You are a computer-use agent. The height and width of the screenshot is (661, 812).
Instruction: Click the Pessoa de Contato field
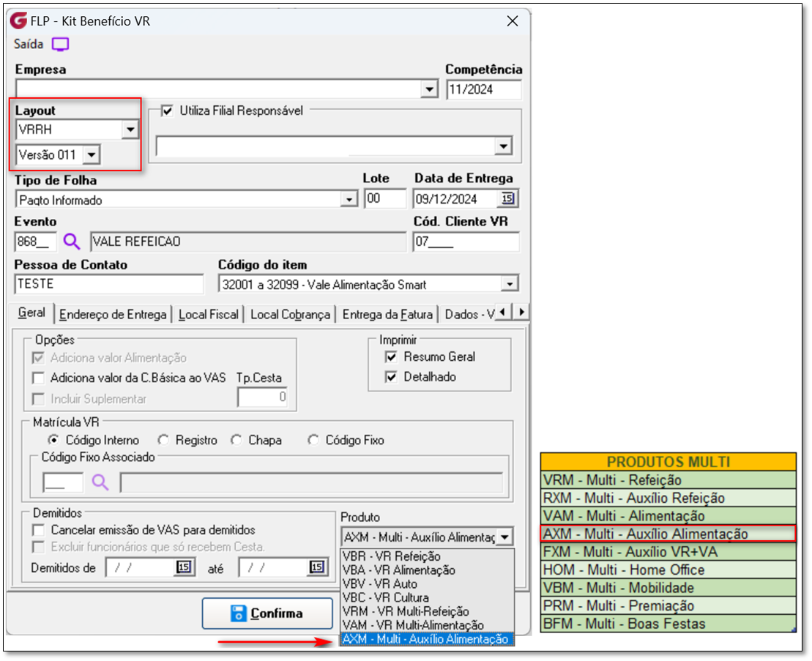coord(109,284)
